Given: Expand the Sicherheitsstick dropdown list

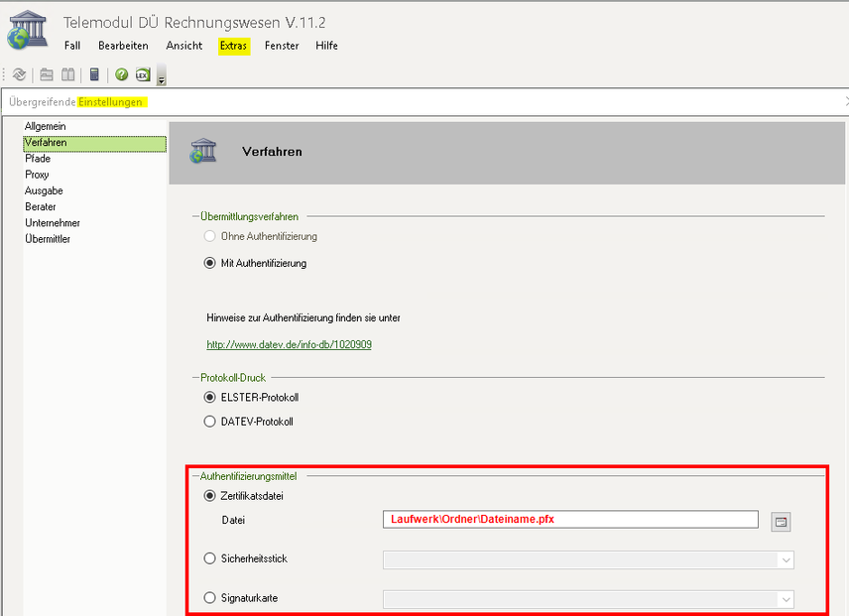Looking at the screenshot, I should click(786, 560).
